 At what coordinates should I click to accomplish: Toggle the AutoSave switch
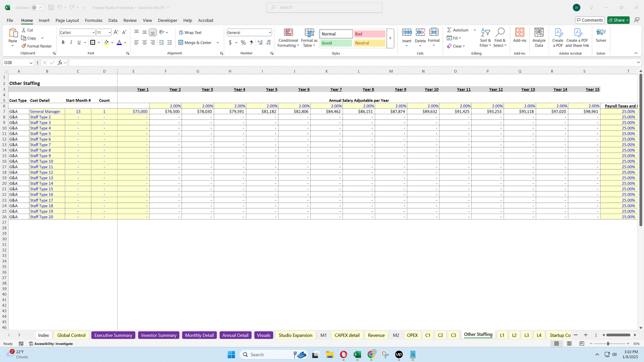tap(37, 8)
